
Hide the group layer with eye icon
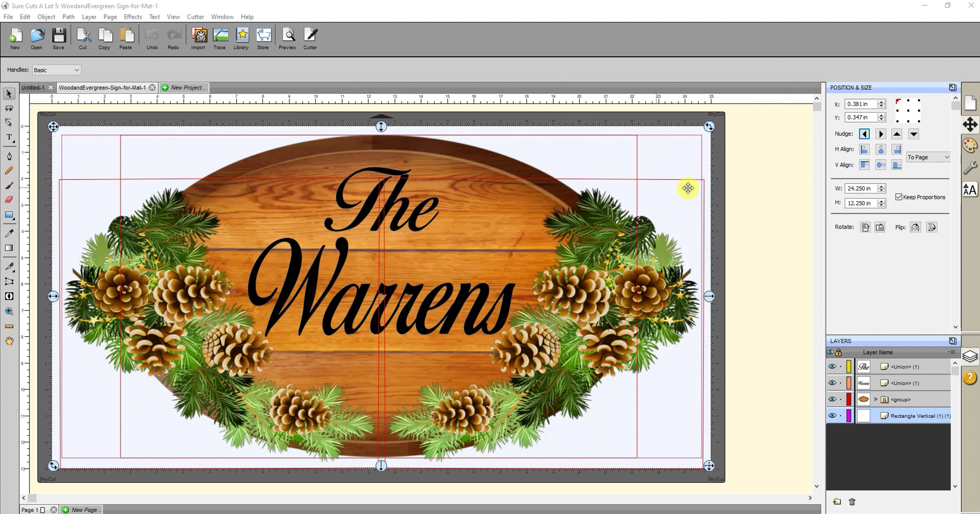832,399
